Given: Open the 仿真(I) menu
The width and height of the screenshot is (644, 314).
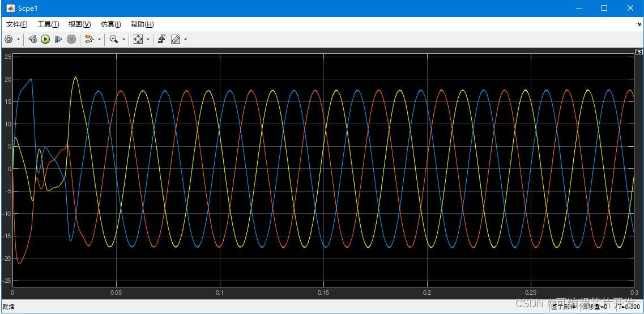Looking at the screenshot, I should pos(111,24).
